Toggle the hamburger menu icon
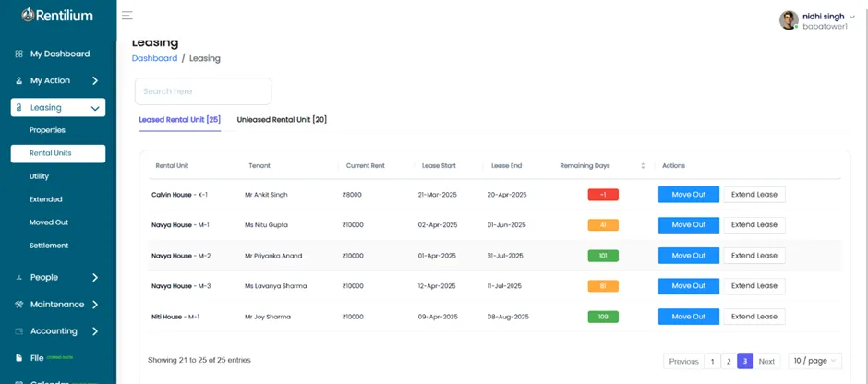The width and height of the screenshot is (868, 384). tap(127, 16)
